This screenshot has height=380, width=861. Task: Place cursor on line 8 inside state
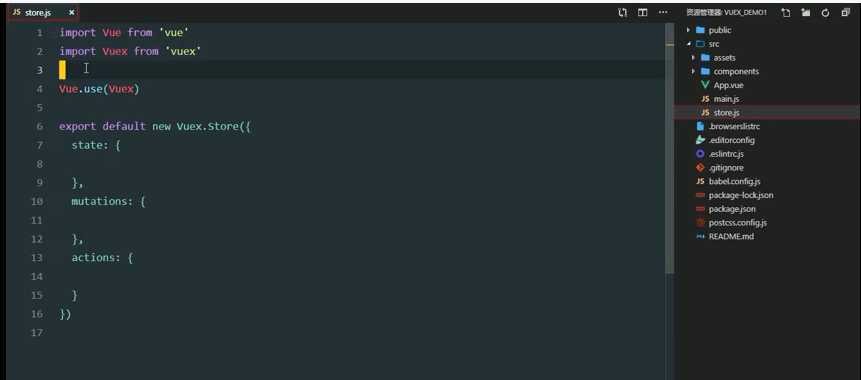[362, 164]
